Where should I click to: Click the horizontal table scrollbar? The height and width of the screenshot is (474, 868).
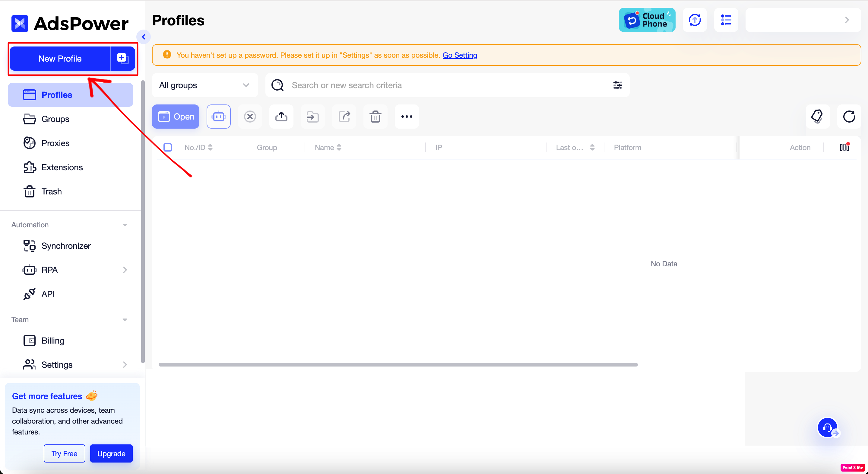398,365
